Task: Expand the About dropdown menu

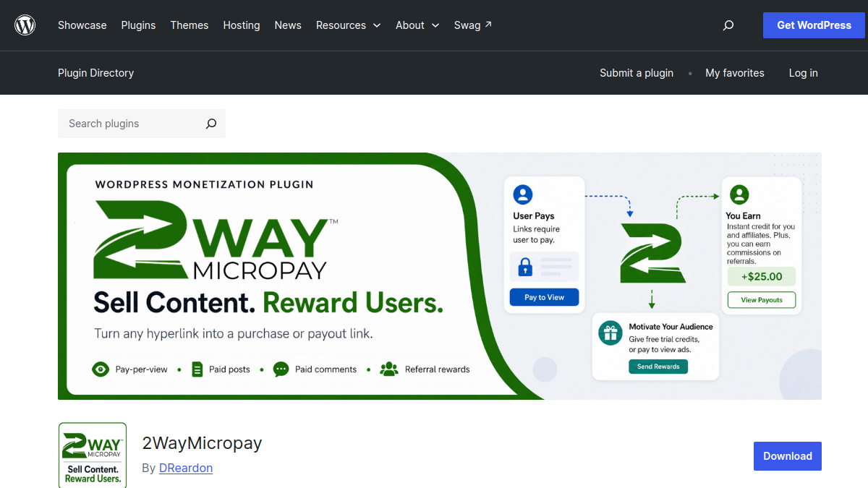Action: (417, 25)
